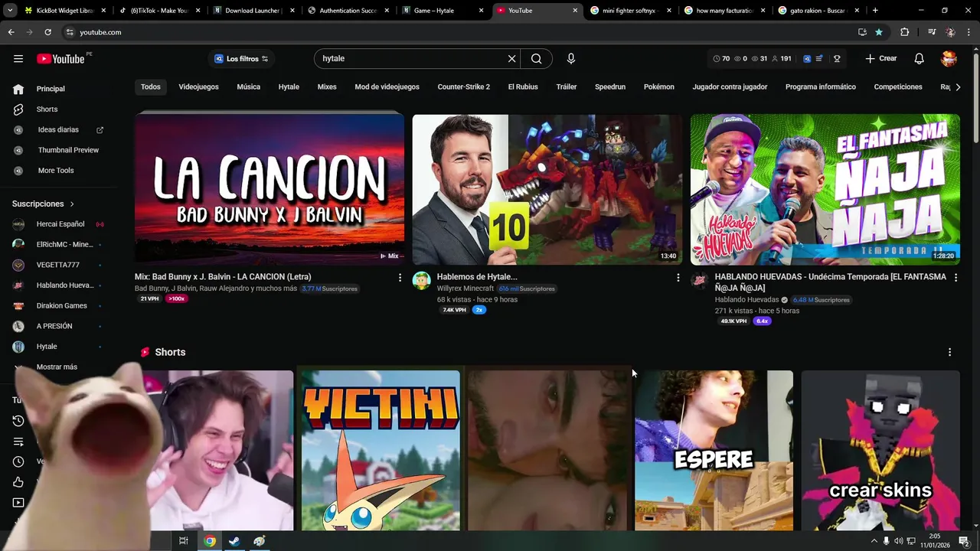The image size is (980, 551).
Task: Switch to the KickBot Widget Library tab
Action: click(65, 11)
